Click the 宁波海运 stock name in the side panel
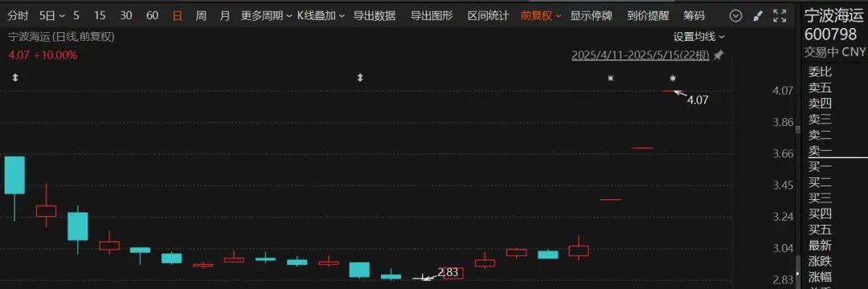This screenshot has height=289, width=868. point(835,15)
